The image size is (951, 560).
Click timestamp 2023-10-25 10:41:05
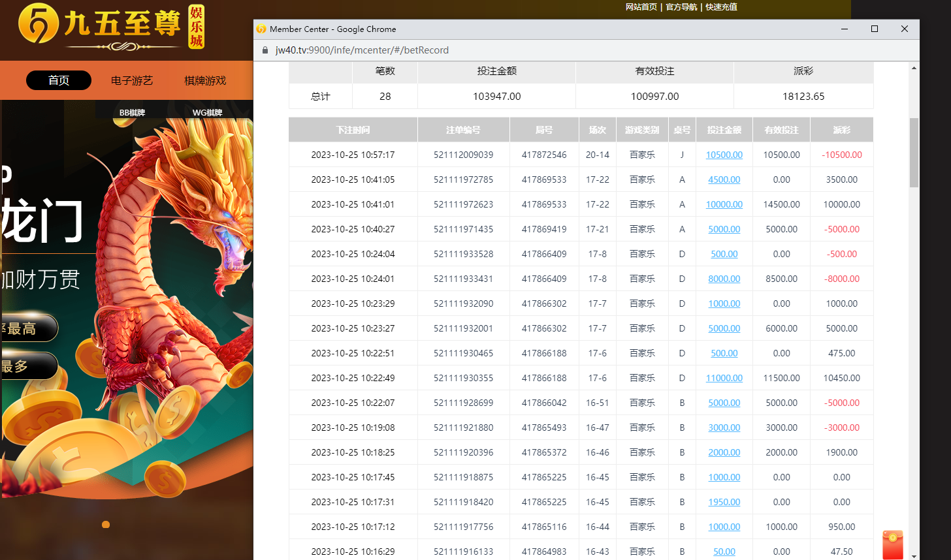(353, 179)
